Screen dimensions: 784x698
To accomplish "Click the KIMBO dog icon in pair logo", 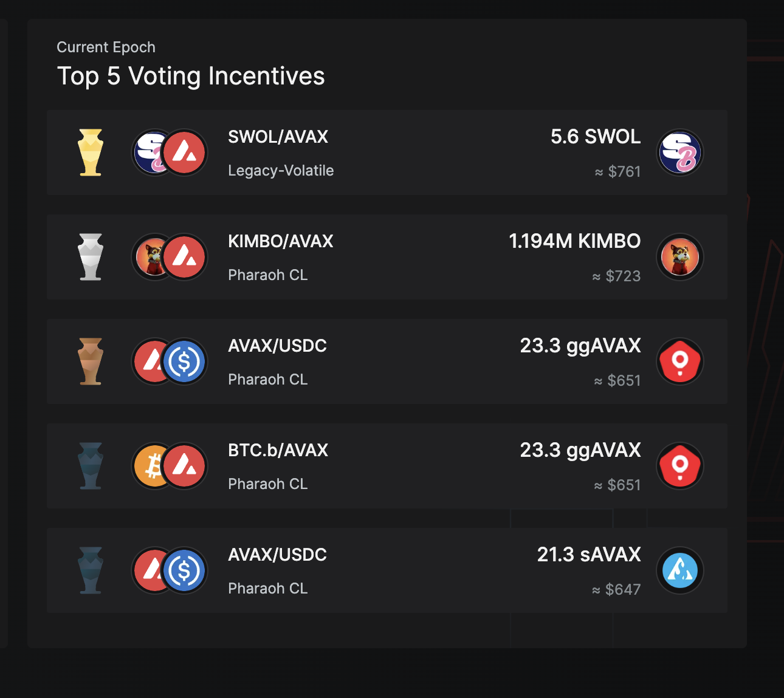I will (151, 257).
